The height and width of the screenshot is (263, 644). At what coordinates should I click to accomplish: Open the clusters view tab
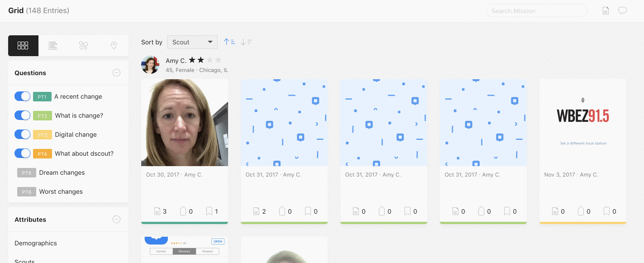pos(83,46)
